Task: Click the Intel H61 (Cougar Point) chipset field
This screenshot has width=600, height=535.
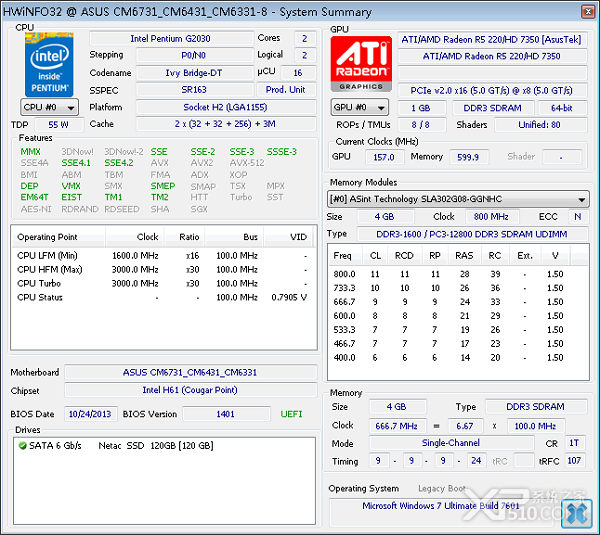Action: [190, 390]
